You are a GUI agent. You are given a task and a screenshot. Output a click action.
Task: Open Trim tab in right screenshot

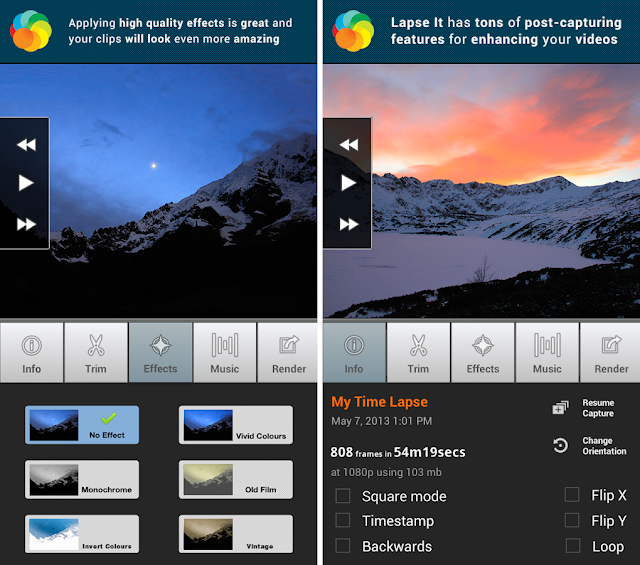pos(418,353)
